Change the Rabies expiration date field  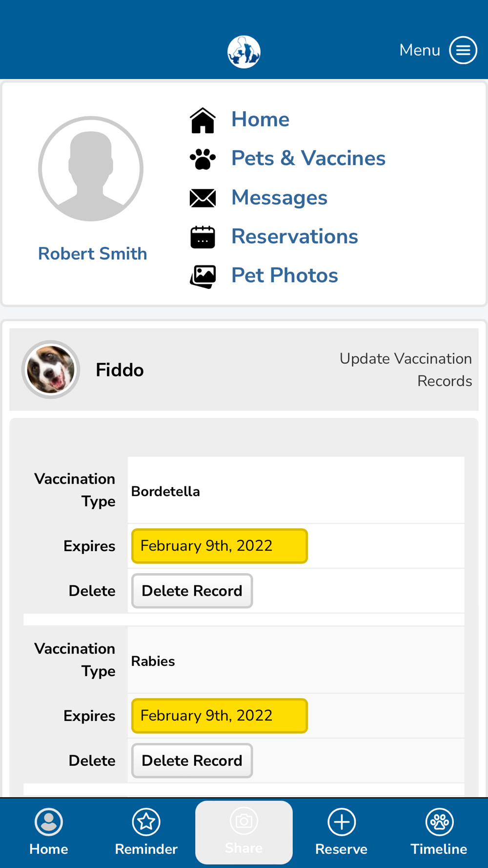219,716
